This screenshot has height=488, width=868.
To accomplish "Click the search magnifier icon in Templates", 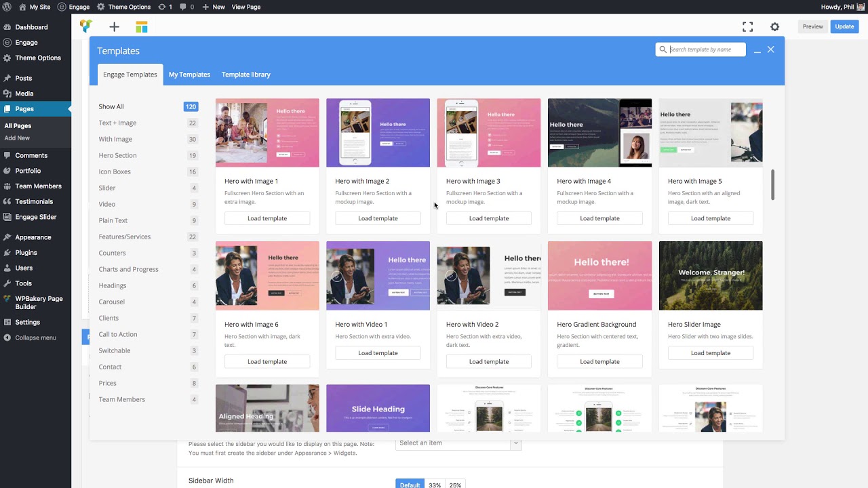I will [663, 49].
